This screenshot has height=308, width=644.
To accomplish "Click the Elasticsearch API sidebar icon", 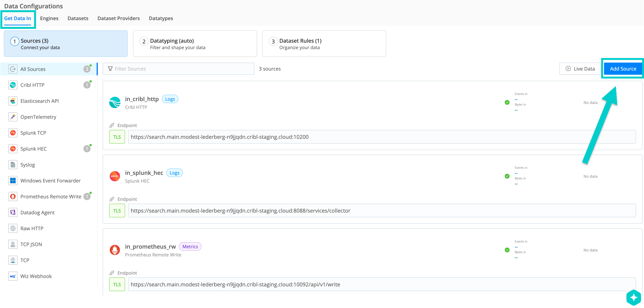I will coord(13,101).
